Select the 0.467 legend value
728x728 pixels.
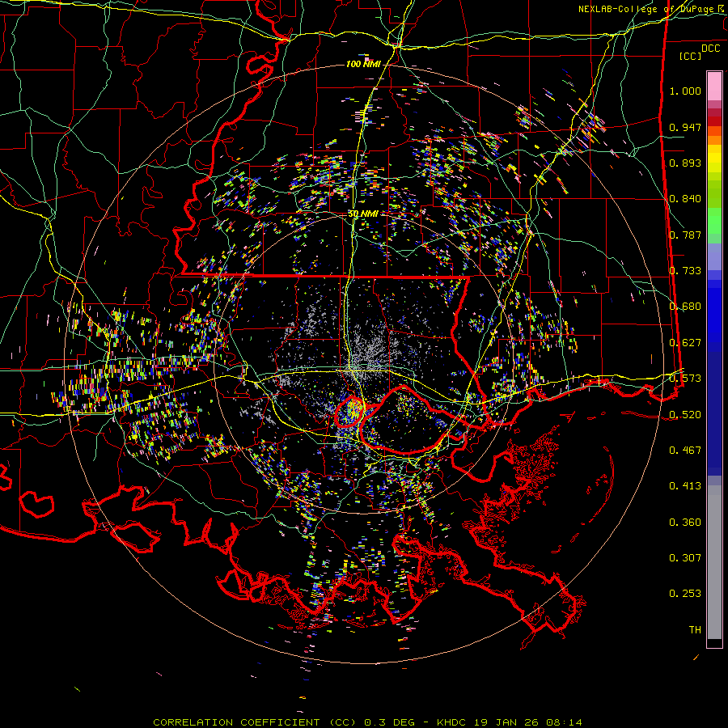(685, 450)
